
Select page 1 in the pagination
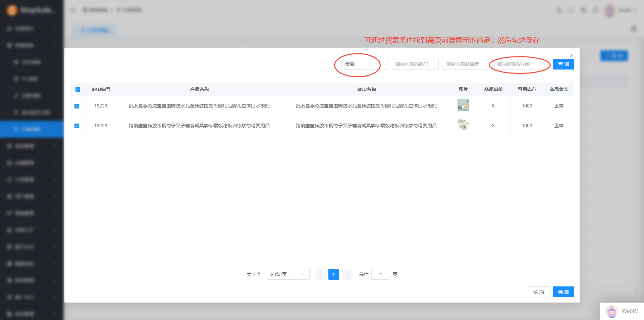333,274
